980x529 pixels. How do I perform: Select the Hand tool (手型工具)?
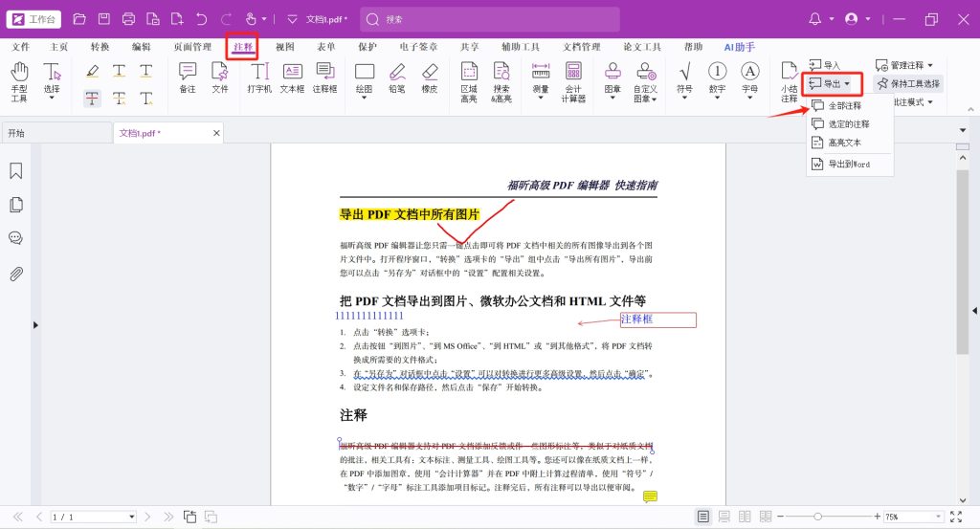[x=19, y=81]
